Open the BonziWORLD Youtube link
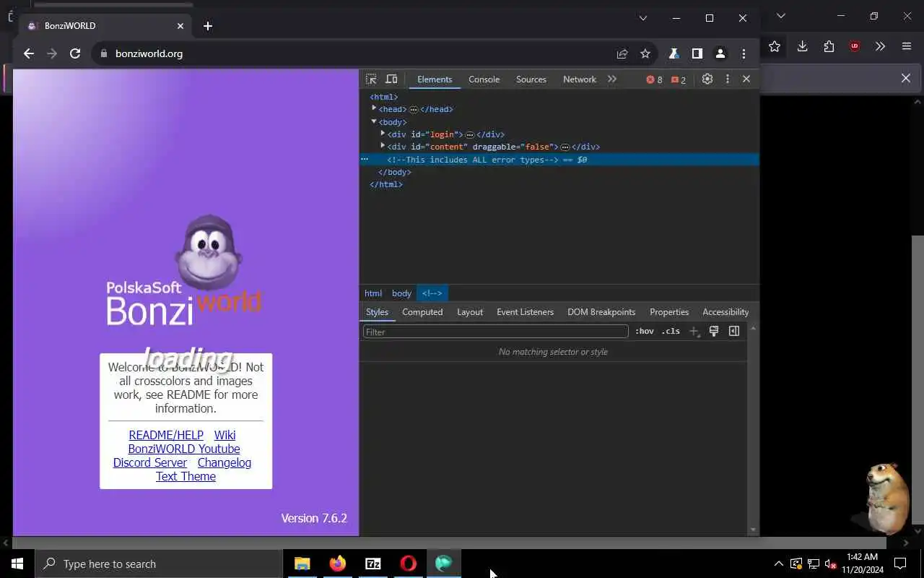Screen dimensions: 924x578 pos(184,449)
